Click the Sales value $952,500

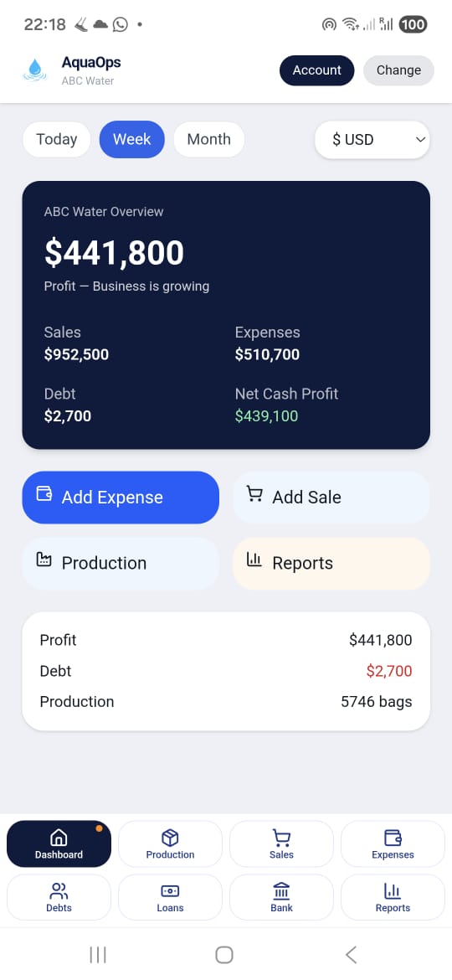76,355
